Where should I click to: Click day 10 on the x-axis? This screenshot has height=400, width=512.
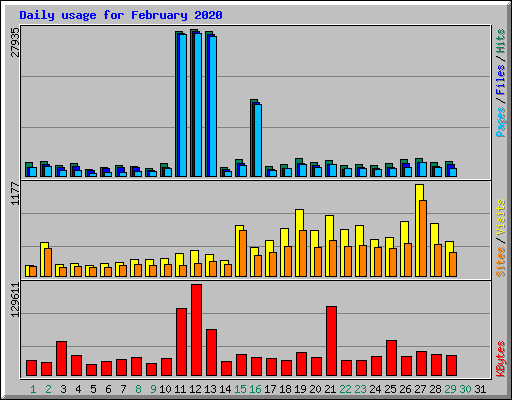(x=165, y=389)
